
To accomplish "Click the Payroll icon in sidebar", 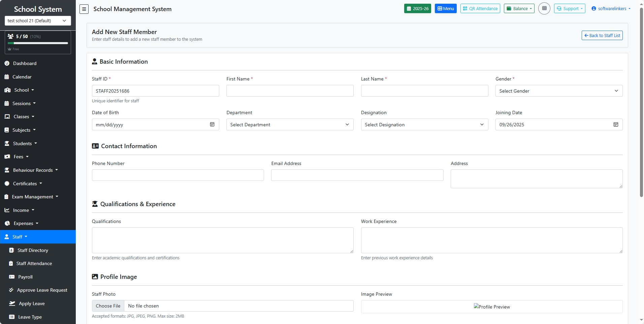I will coord(12,277).
